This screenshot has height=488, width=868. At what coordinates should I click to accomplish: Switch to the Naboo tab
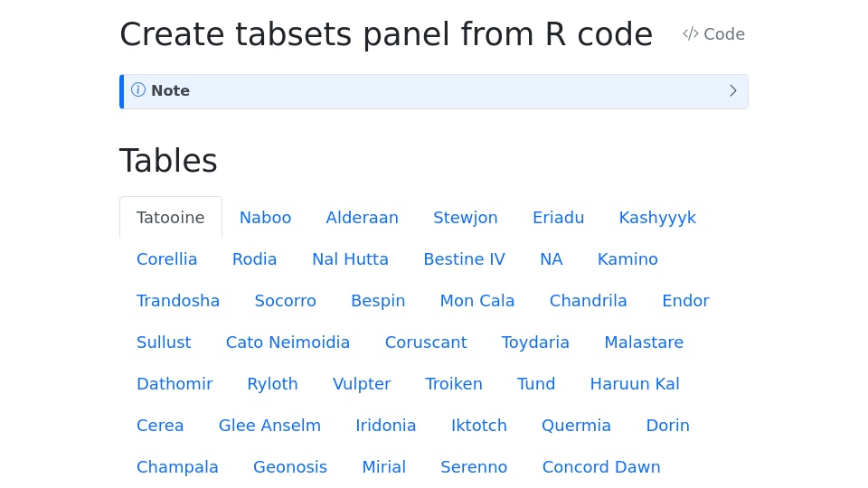tap(265, 218)
